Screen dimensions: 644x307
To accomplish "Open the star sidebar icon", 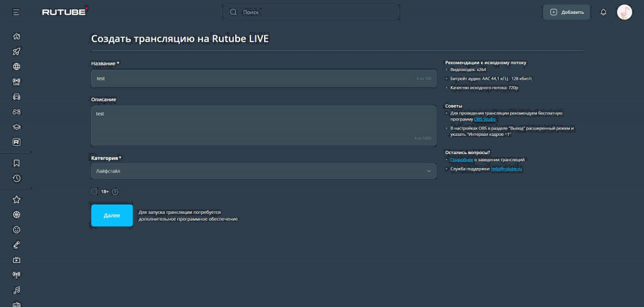I will (x=16, y=199).
